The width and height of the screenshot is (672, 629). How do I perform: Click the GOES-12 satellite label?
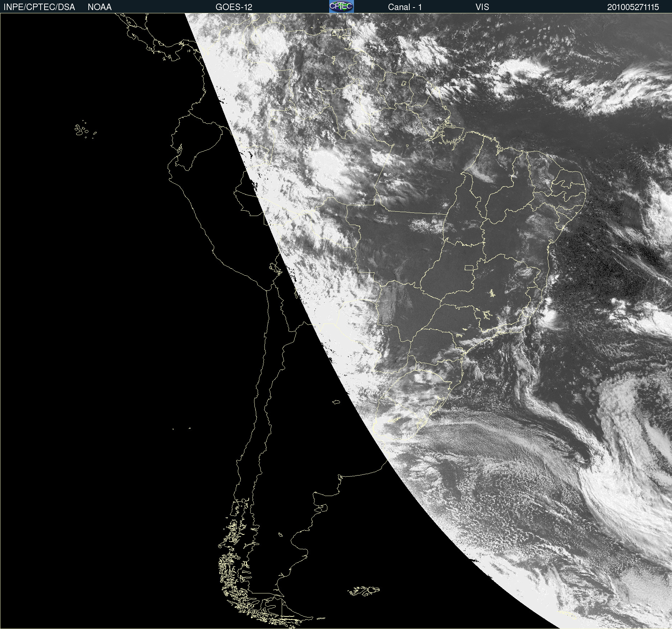click(234, 7)
